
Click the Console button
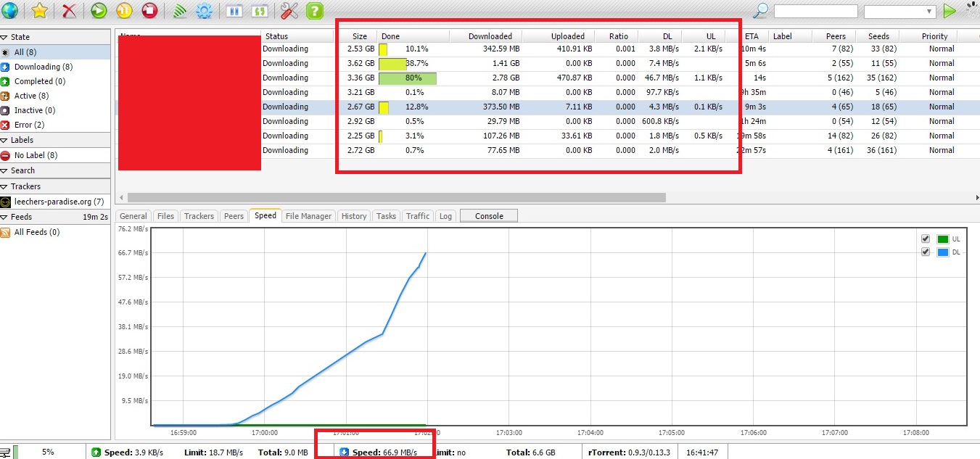tap(489, 216)
